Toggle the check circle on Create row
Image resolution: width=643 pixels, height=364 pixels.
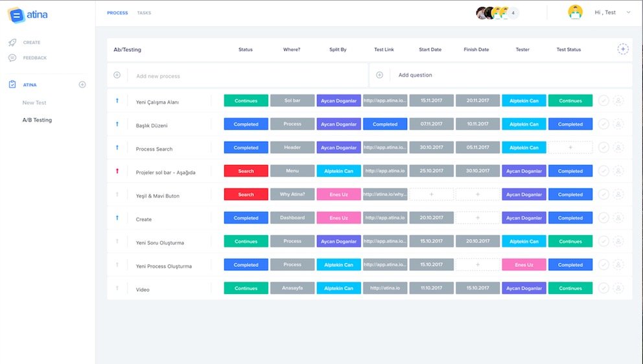[603, 218]
